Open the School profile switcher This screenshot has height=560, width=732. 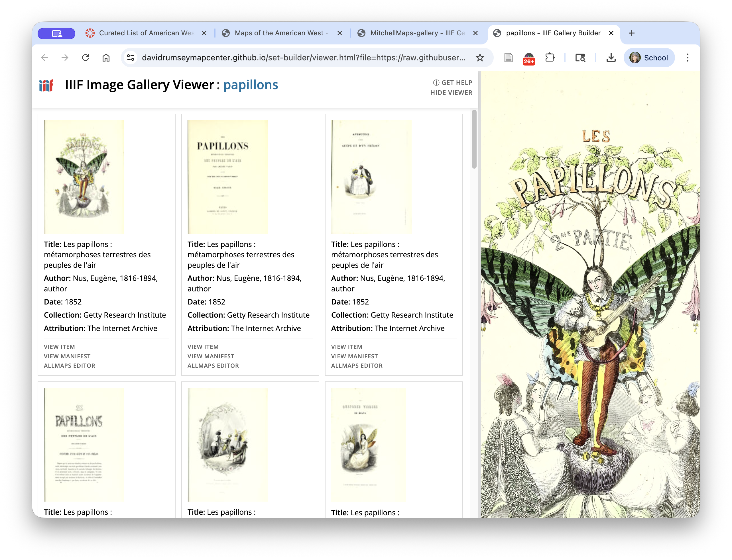pos(649,57)
